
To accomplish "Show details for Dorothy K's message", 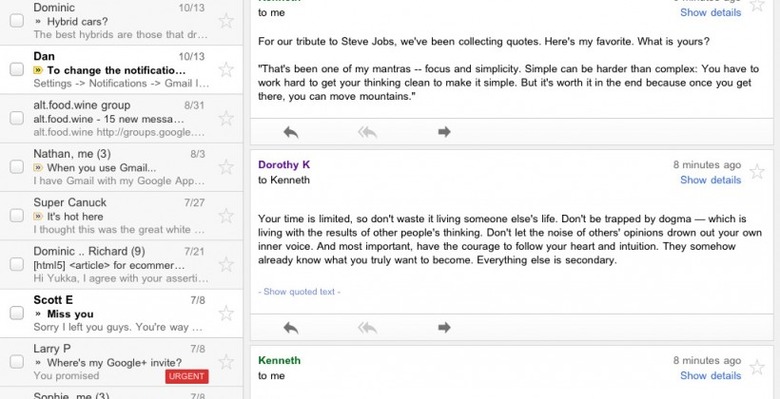I will [710, 180].
